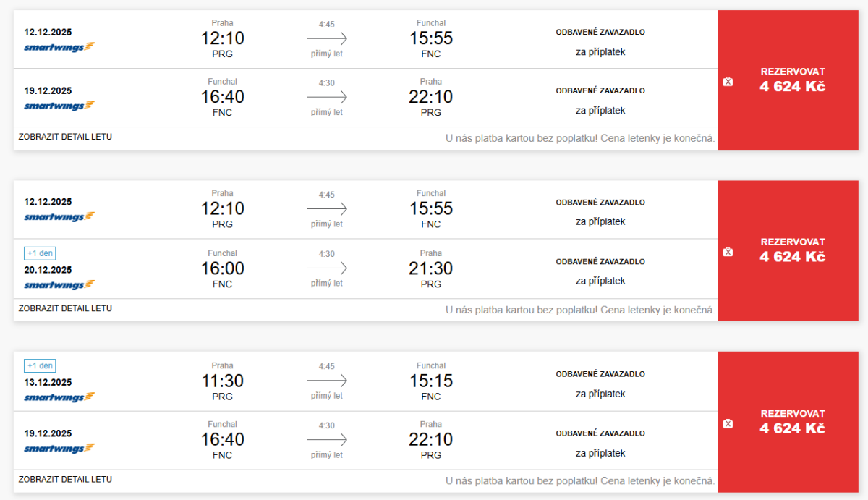Click luggage icon in the 20.12.2025 return offer
This screenshot has height=500, width=868.
[x=728, y=252]
